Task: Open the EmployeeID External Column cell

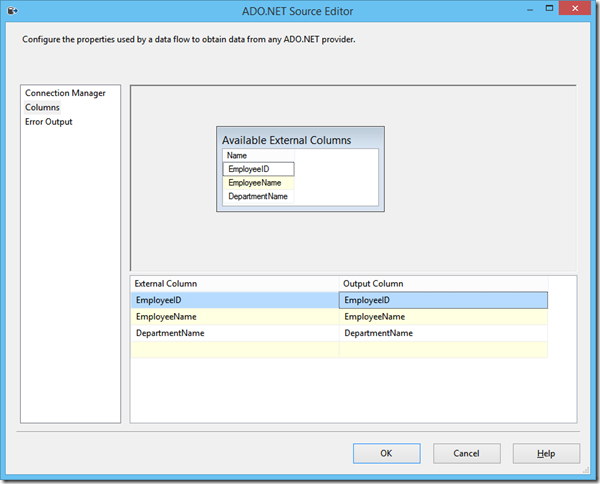Action: point(235,300)
